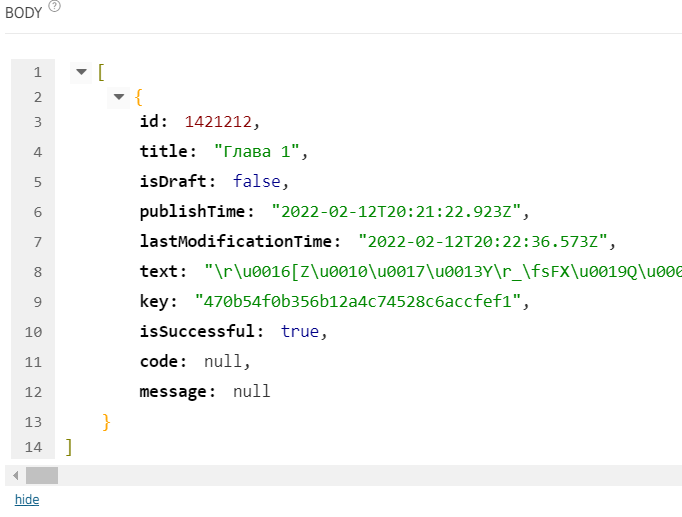Click line number 14 in gutter

[x=33, y=446]
